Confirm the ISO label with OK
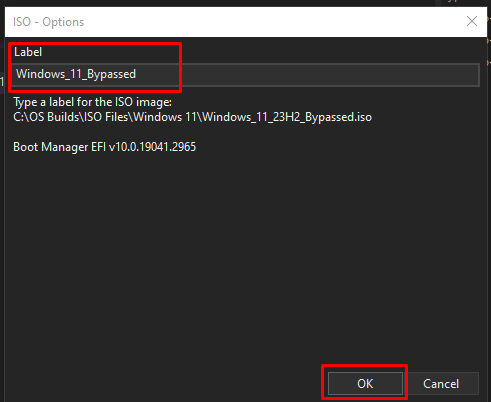 pos(365,383)
